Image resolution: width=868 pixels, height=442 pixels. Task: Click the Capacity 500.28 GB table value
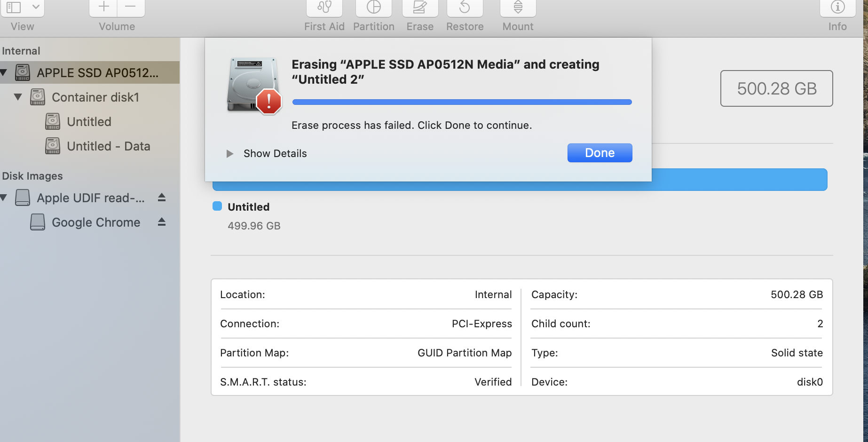797,294
